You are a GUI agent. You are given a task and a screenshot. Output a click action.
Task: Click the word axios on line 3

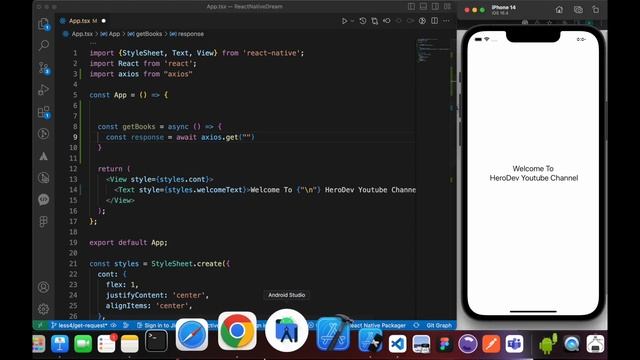(x=128, y=74)
